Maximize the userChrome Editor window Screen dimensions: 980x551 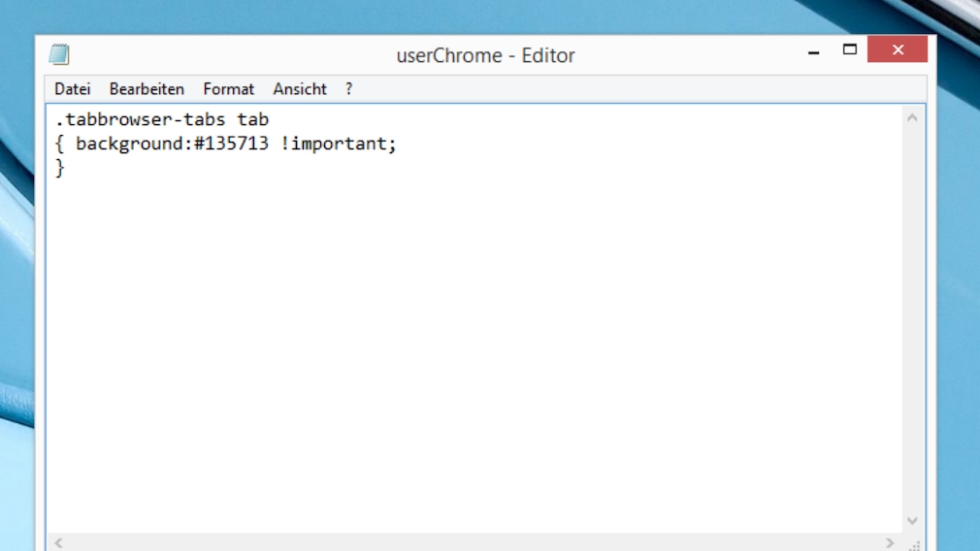(850, 49)
